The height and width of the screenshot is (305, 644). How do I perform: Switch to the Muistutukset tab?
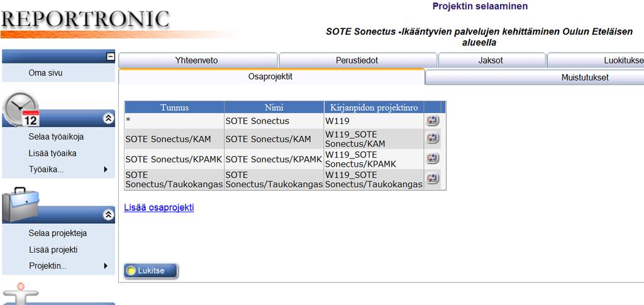point(535,77)
